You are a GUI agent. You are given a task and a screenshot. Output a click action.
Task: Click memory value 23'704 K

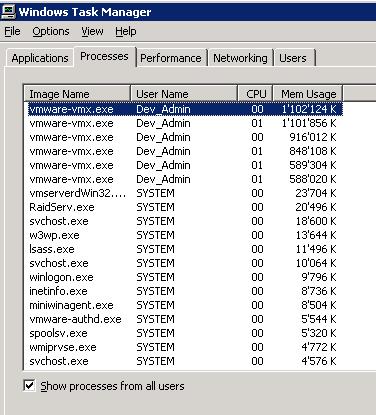[x=316, y=193]
